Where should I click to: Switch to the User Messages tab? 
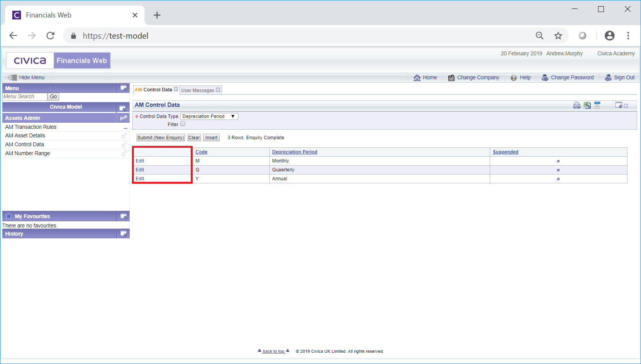(x=198, y=90)
